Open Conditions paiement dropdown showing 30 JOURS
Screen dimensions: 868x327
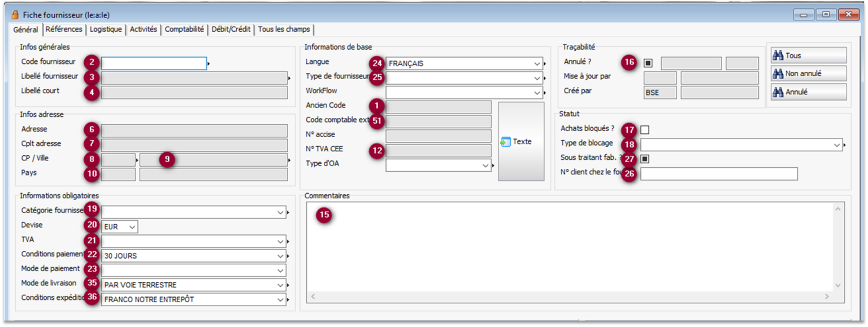click(x=280, y=256)
